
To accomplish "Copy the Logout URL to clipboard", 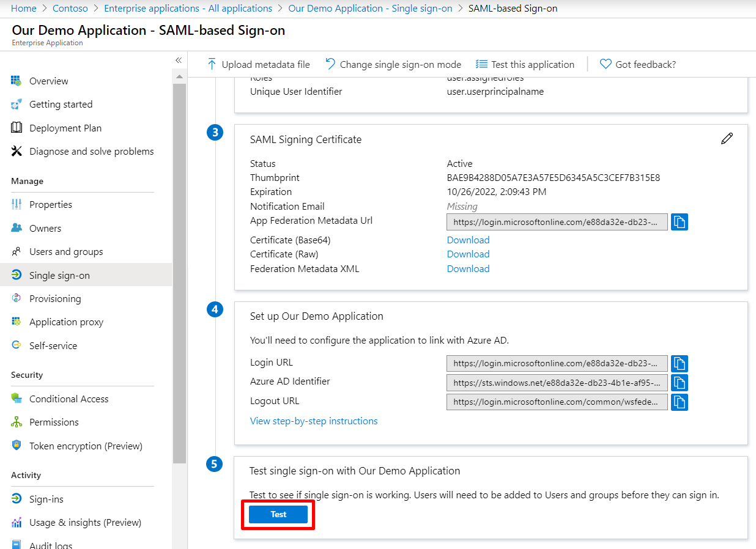I will tap(679, 402).
